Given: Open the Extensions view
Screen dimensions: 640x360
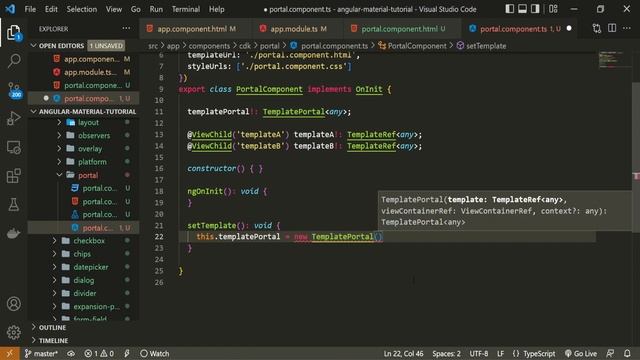Looking at the screenshot, I should coord(13,176).
